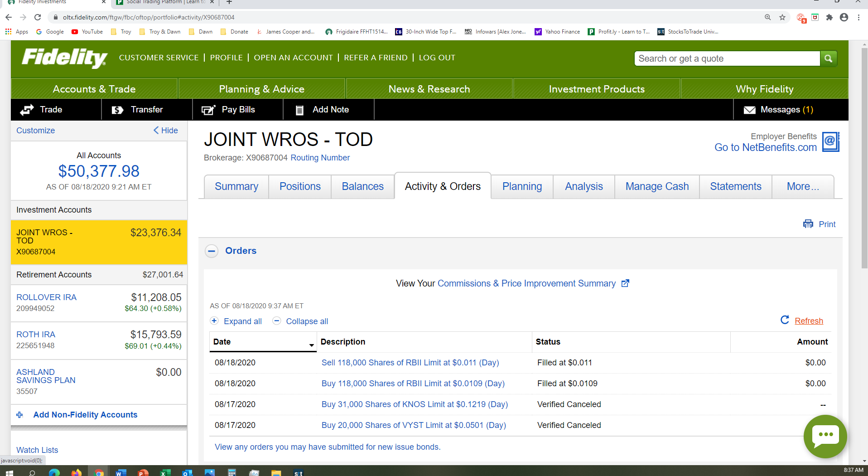Open the Chrome three-dot menu

pyautogui.click(x=859, y=17)
